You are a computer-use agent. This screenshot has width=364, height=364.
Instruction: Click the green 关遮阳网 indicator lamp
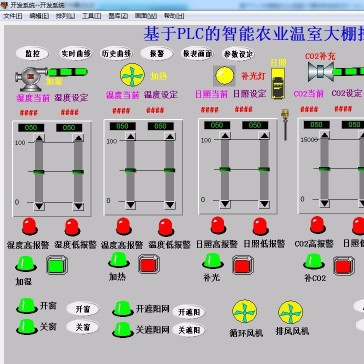tap(123, 329)
